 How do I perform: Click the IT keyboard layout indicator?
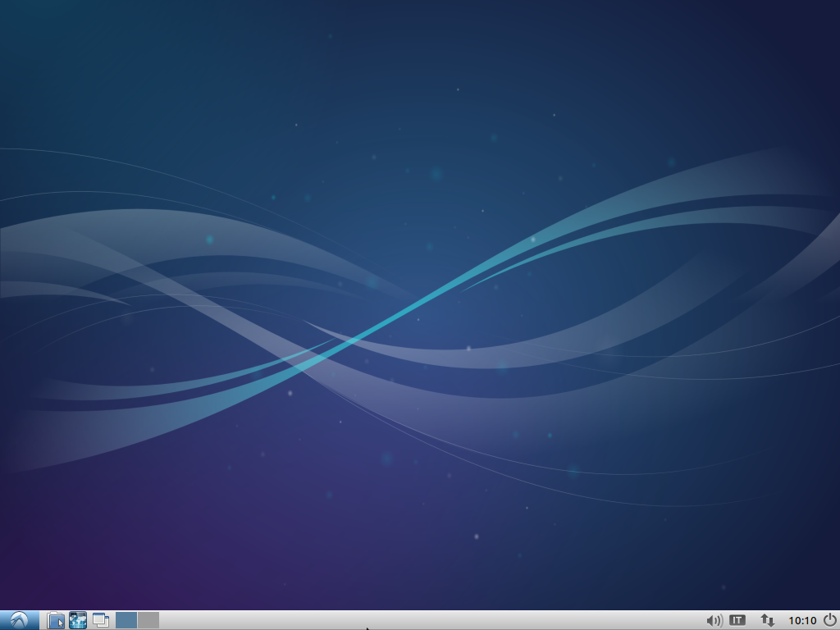pyautogui.click(x=737, y=620)
